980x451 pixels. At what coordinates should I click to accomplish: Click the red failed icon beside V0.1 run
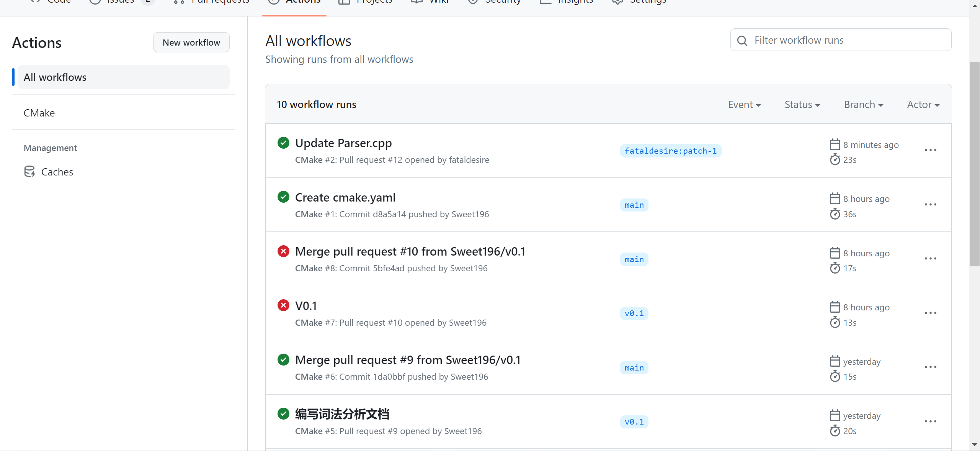coord(283,305)
